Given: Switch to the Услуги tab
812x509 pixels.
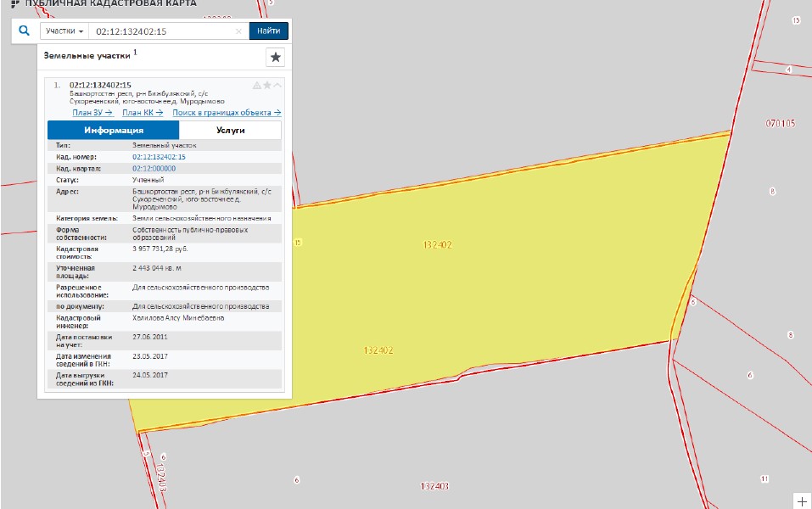Looking at the screenshot, I should tap(230, 131).
